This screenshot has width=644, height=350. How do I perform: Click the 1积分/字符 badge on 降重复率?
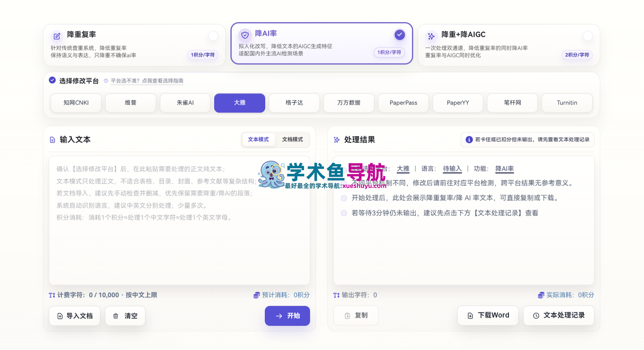[x=203, y=55]
